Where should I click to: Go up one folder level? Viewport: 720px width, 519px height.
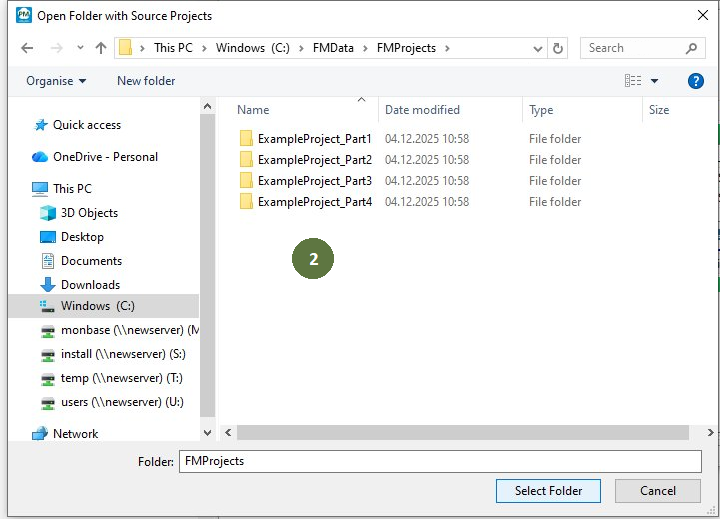point(101,48)
